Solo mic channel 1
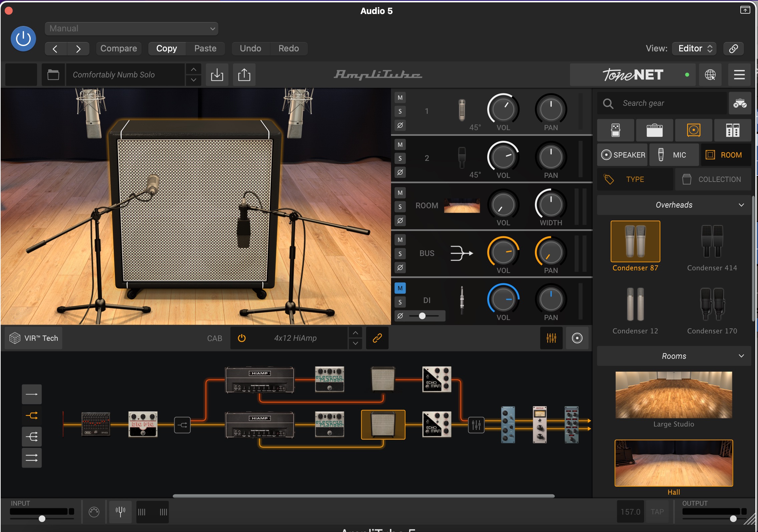Image resolution: width=758 pixels, height=532 pixels. (x=400, y=111)
